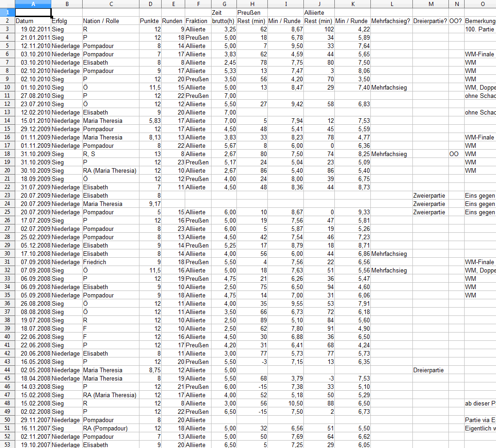This screenshot has height=448, width=496.
Task: Click 'Zweierpartie' cell in row 25
Action: pos(430,212)
